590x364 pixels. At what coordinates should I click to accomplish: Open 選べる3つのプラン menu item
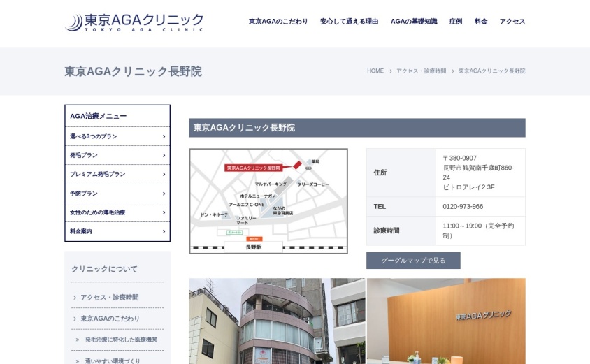(x=117, y=136)
